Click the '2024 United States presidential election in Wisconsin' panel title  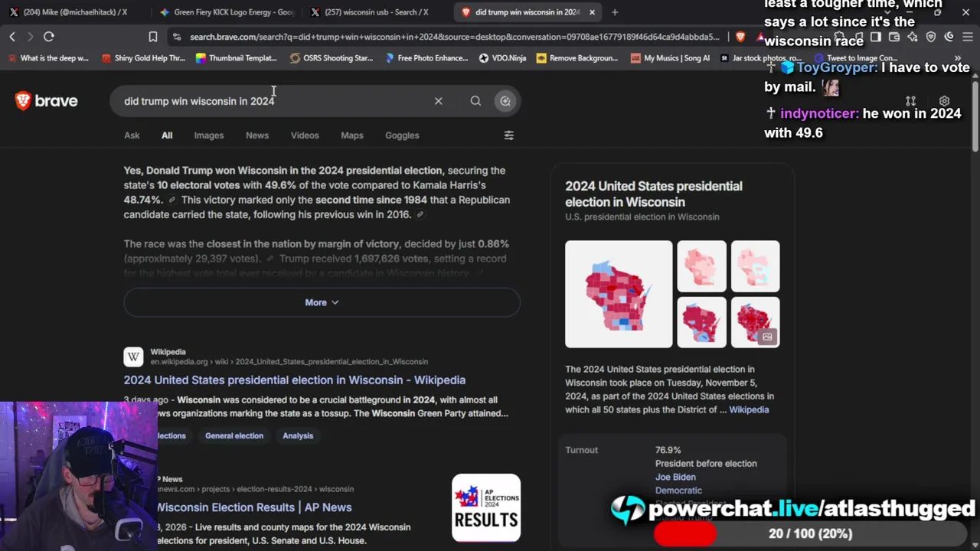pyautogui.click(x=654, y=194)
